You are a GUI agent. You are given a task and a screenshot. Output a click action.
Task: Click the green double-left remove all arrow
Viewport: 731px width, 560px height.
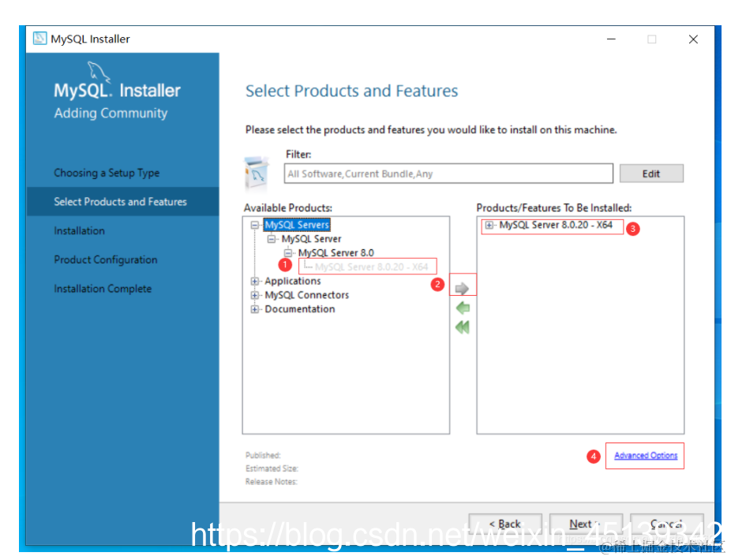click(463, 327)
